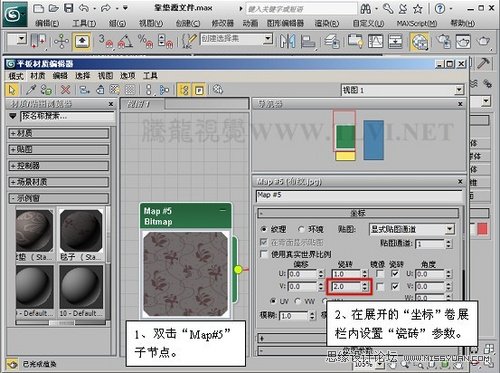
Task: Toggle U tile checkbox
Action: (x=395, y=274)
